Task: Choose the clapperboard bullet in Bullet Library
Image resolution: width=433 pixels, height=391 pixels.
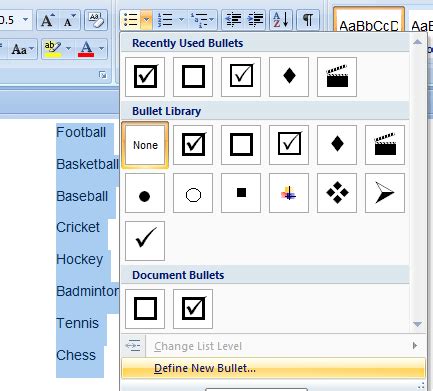Action: click(x=385, y=145)
